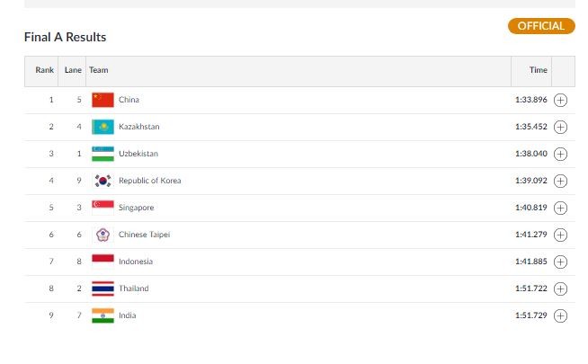
Task: Click the time 1:33.896
Action: tap(531, 100)
